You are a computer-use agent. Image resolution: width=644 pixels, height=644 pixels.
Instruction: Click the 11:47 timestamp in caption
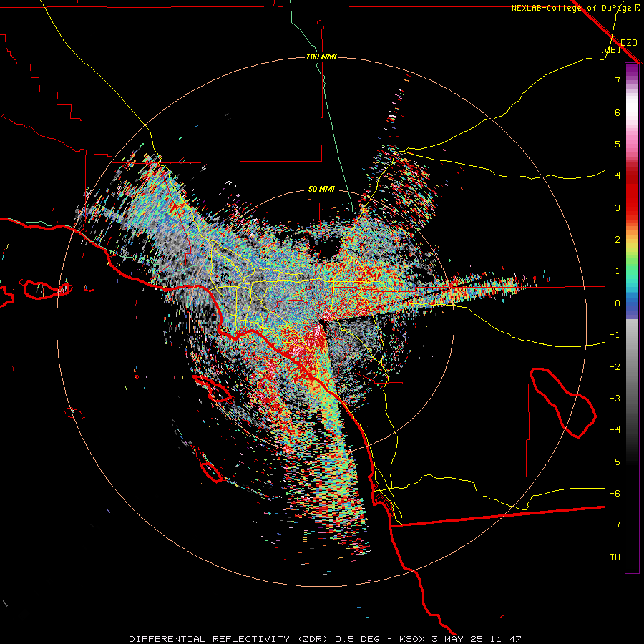tap(505, 639)
